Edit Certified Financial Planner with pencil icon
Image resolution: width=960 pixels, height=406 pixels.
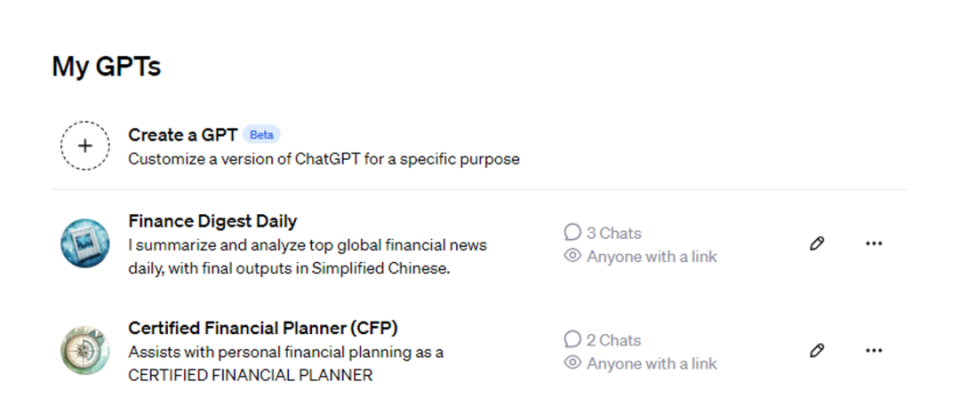(x=817, y=350)
